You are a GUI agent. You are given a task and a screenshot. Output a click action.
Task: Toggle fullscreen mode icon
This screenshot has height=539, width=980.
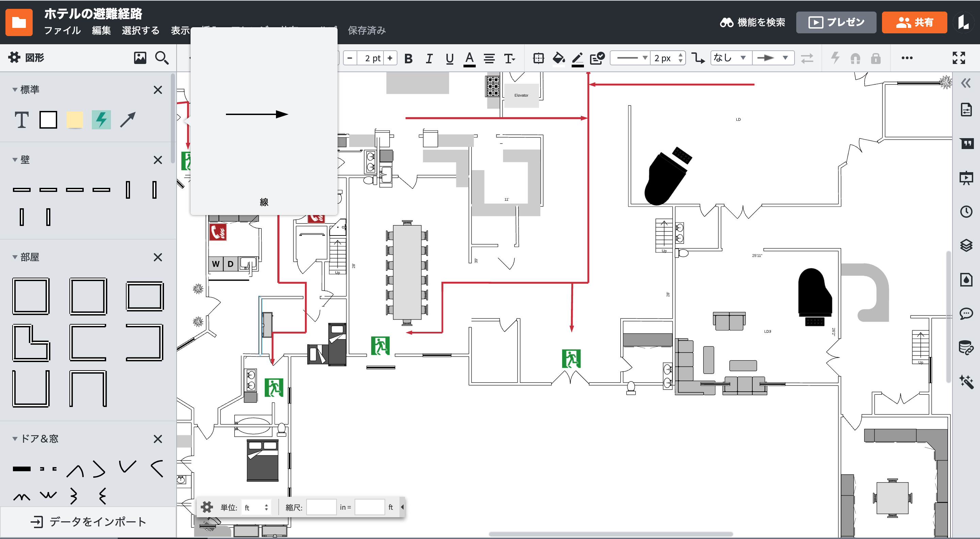point(959,58)
